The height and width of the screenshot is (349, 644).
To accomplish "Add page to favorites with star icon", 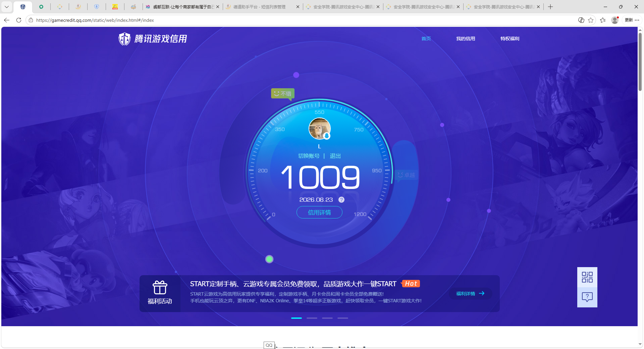I will point(591,20).
